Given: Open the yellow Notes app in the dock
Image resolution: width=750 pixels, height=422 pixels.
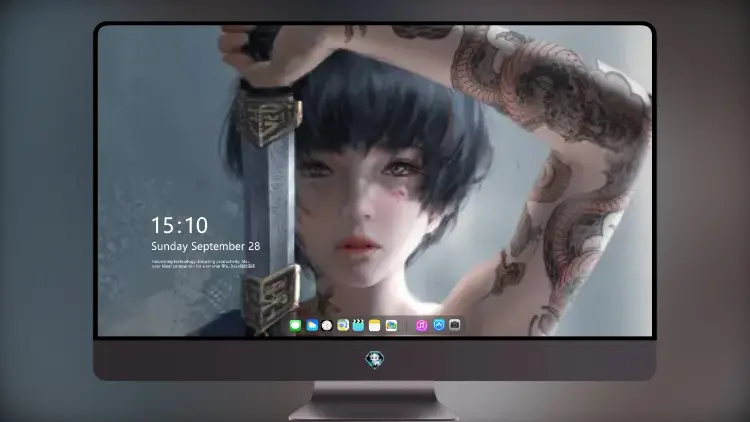Looking at the screenshot, I should (375, 326).
